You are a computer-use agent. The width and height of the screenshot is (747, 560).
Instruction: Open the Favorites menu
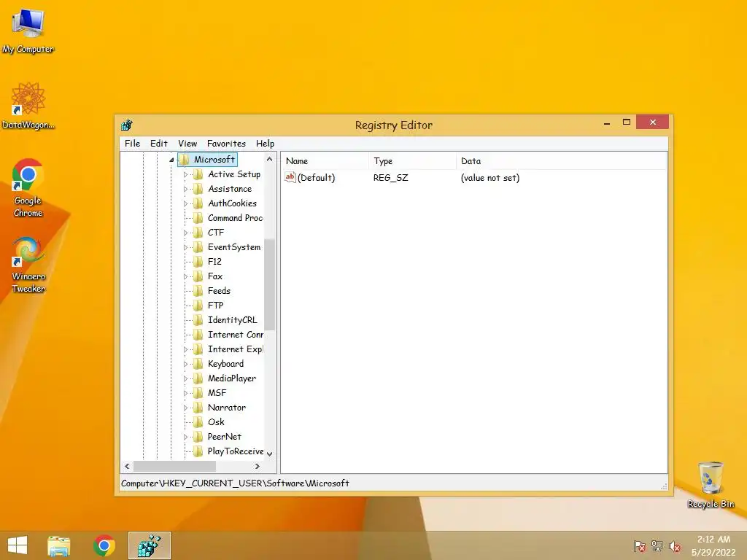(226, 144)
